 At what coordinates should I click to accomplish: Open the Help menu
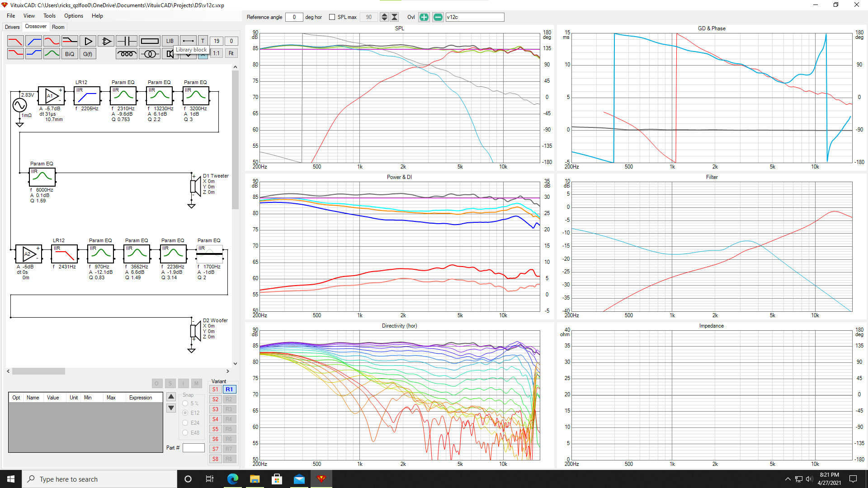97,16
